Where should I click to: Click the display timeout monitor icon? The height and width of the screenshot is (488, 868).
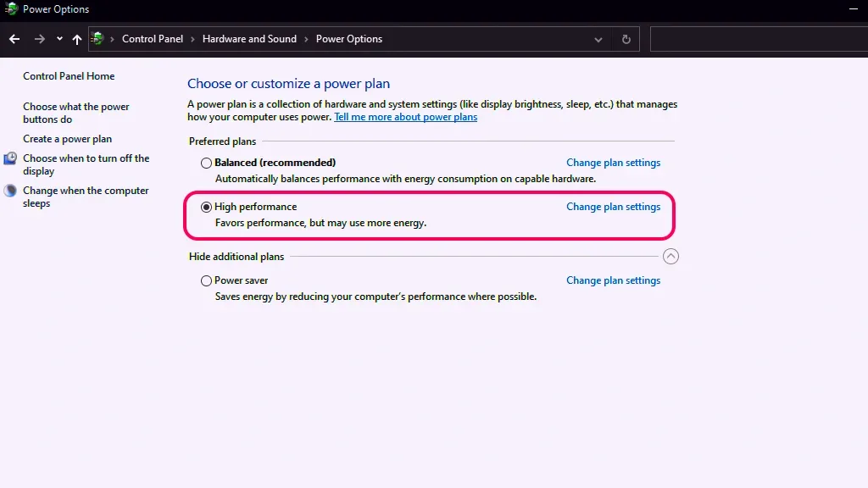click(x=10, y=158)
